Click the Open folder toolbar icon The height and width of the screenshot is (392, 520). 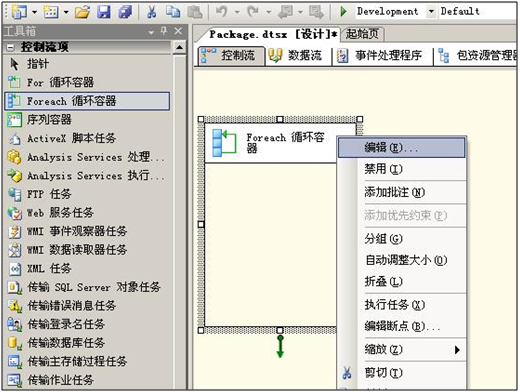(x=82, y=12)
